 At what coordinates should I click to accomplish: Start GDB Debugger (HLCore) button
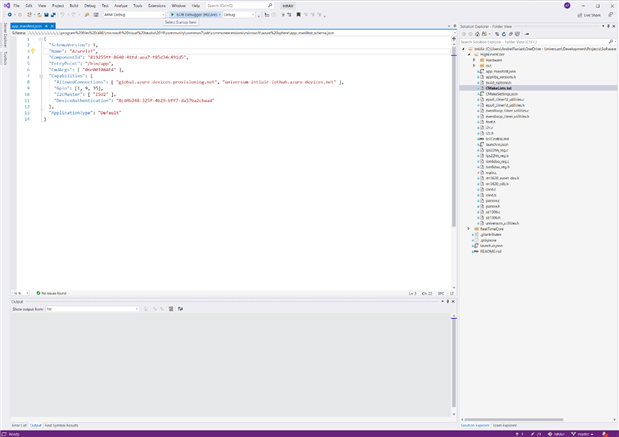[x=193, y=16]
